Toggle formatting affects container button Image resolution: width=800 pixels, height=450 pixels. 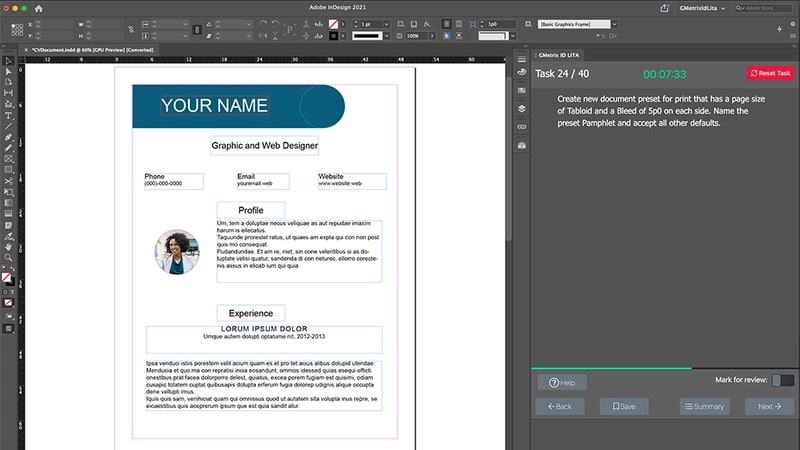[x=6, y=292]
